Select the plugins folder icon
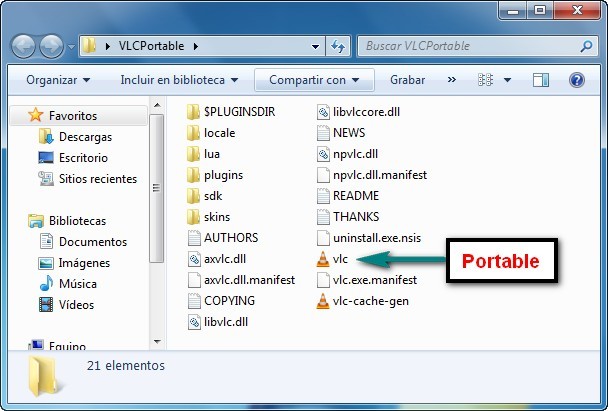Screen dimensions: 608x411 pyautogui.click(x=193, y=175)
